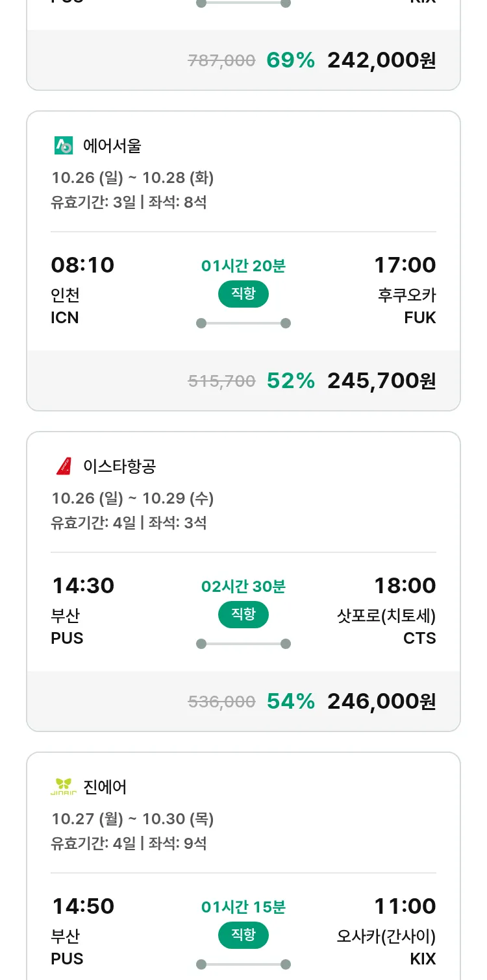Tap the 10.26 (일) ~ 10.29 (수) dates
Image resolution: width=487 pixels, height=980 pixels.
coord(132,498)
